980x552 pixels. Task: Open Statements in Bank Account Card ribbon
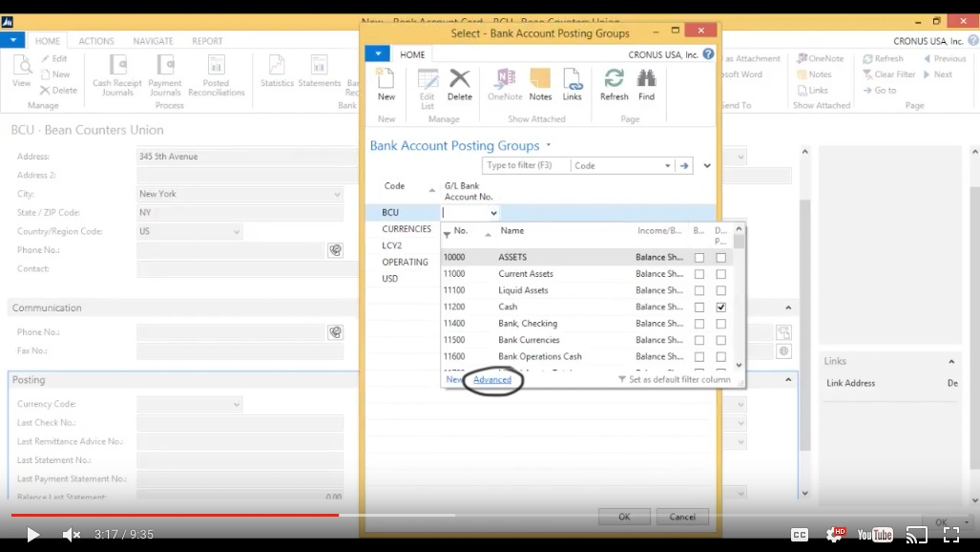click(320, 71)
